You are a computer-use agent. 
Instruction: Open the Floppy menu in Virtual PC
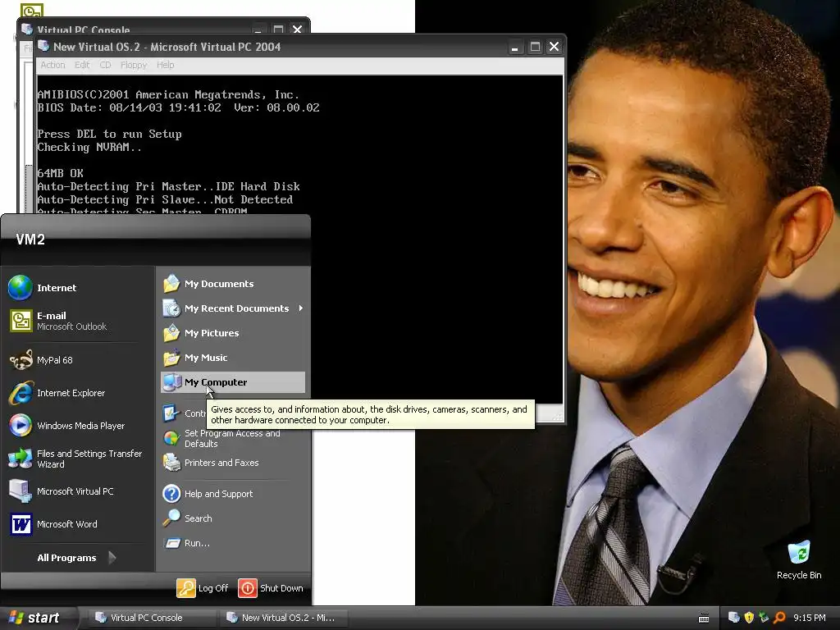tap(134, 65)
